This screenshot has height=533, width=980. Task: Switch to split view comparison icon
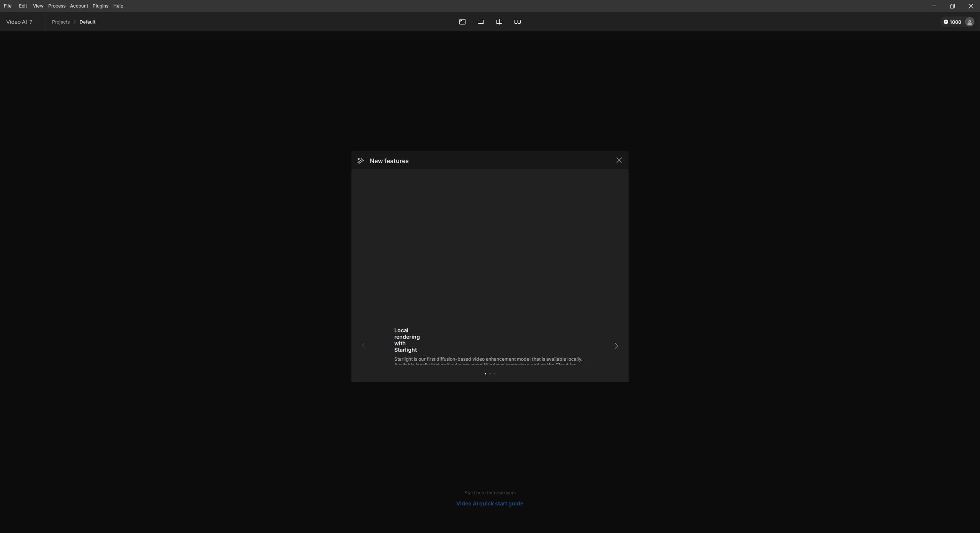(x=499, y=22)
